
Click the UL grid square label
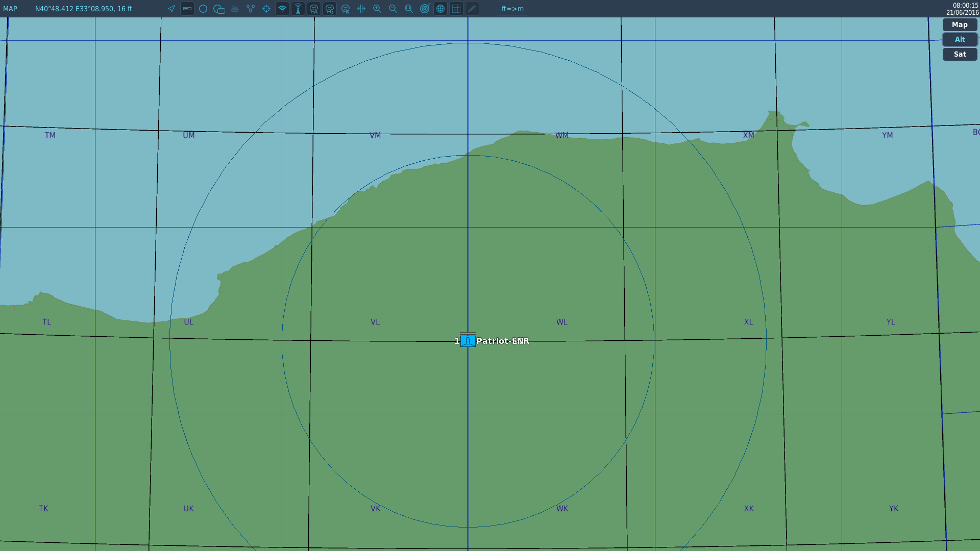point(189,322)
